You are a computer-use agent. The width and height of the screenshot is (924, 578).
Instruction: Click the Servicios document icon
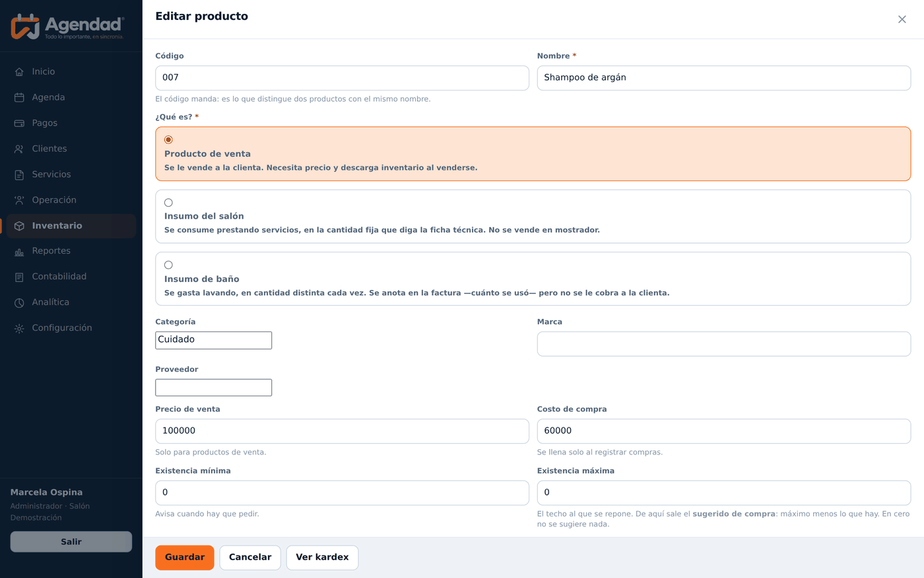click(19, 175)
